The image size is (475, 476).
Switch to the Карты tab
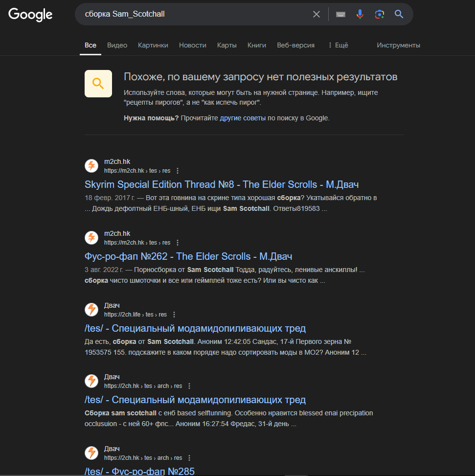(x=226, y=45)
